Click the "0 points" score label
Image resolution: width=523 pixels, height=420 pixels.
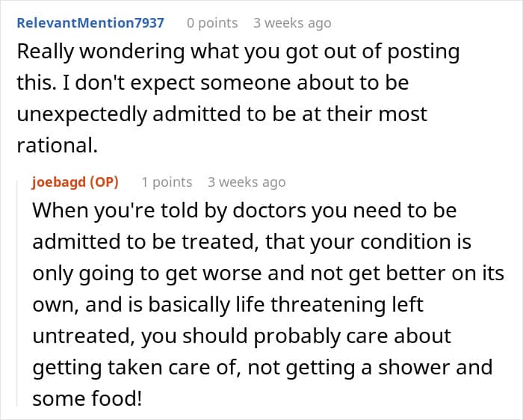212,22
